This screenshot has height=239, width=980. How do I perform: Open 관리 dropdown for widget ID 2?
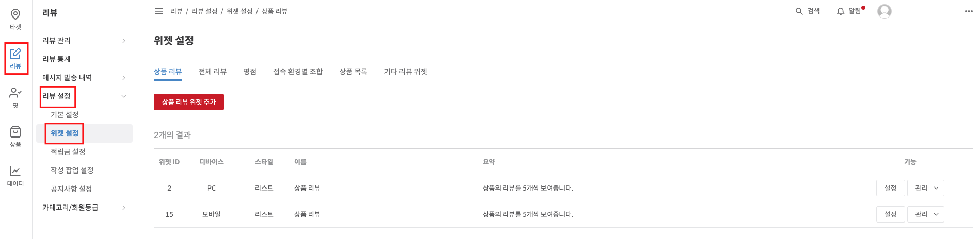coord(926,188)
